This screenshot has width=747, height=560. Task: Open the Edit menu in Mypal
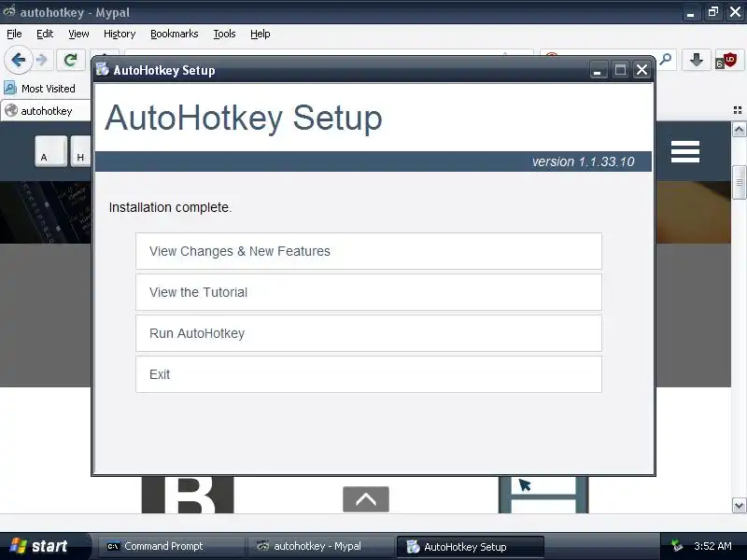pyautogui.click(x=45, y=34)
